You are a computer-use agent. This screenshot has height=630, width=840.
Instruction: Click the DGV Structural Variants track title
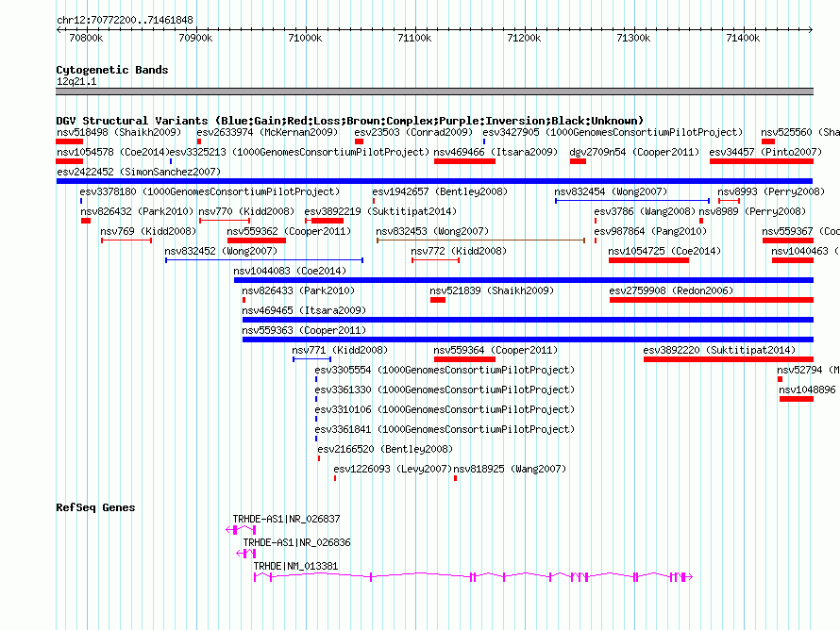(x=350, y=121)
